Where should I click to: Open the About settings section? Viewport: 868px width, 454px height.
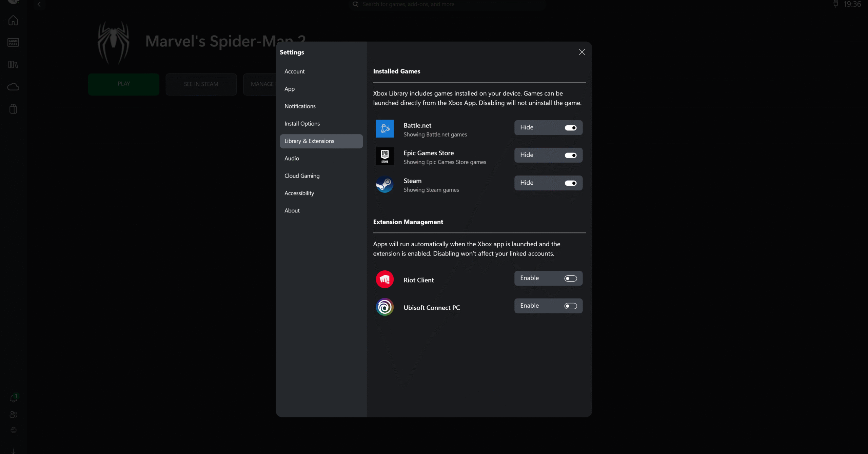click(321, 210)
